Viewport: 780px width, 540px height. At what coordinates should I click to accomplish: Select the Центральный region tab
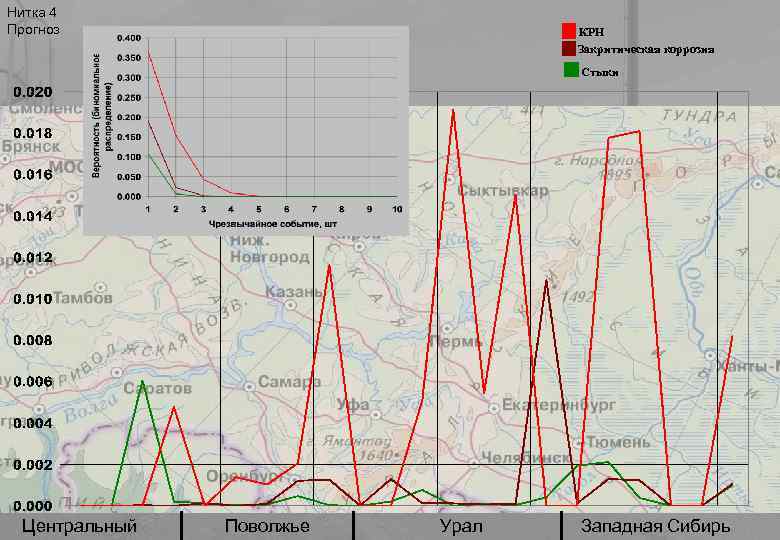click(x=80, y=526)
